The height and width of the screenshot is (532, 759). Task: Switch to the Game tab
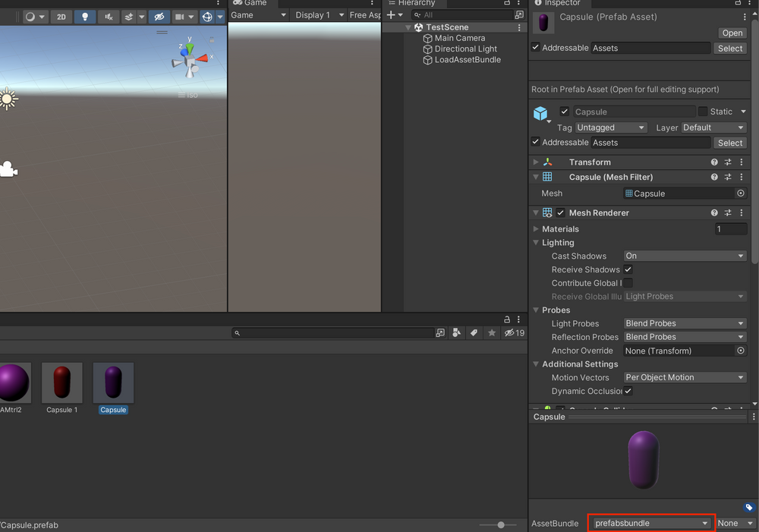click(252, 3)
